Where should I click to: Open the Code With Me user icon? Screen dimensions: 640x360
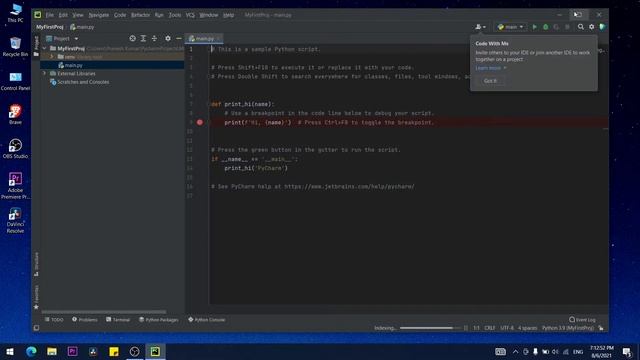[480, 27]
